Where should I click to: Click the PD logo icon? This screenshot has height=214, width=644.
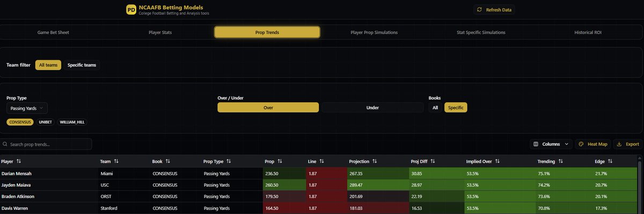pos(130,10)
